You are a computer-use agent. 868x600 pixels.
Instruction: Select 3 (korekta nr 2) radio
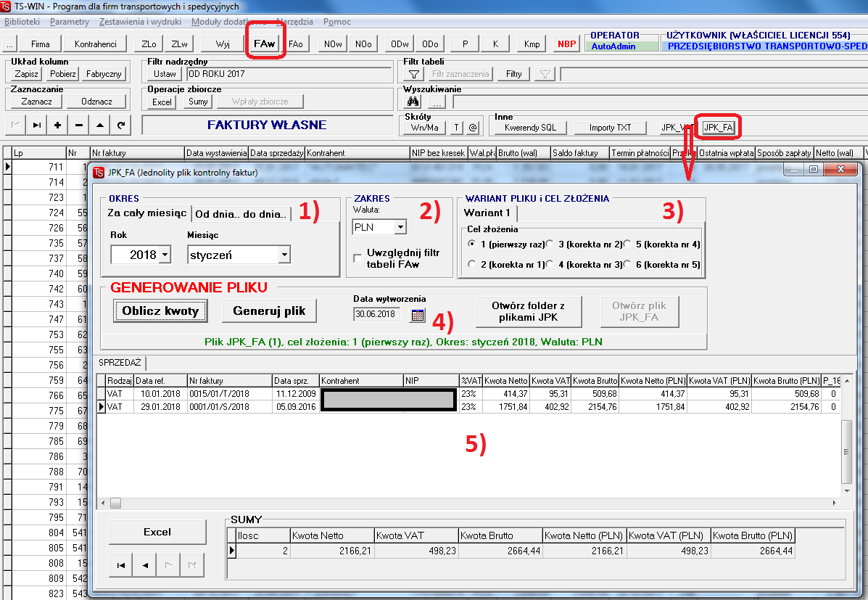[x=549, y=244]
